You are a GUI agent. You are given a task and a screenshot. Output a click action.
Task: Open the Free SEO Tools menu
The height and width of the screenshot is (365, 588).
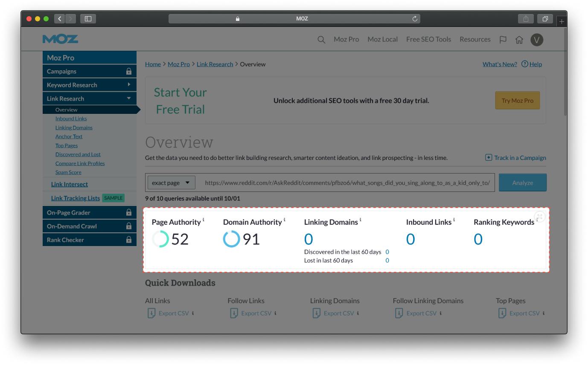coord(428,39)
